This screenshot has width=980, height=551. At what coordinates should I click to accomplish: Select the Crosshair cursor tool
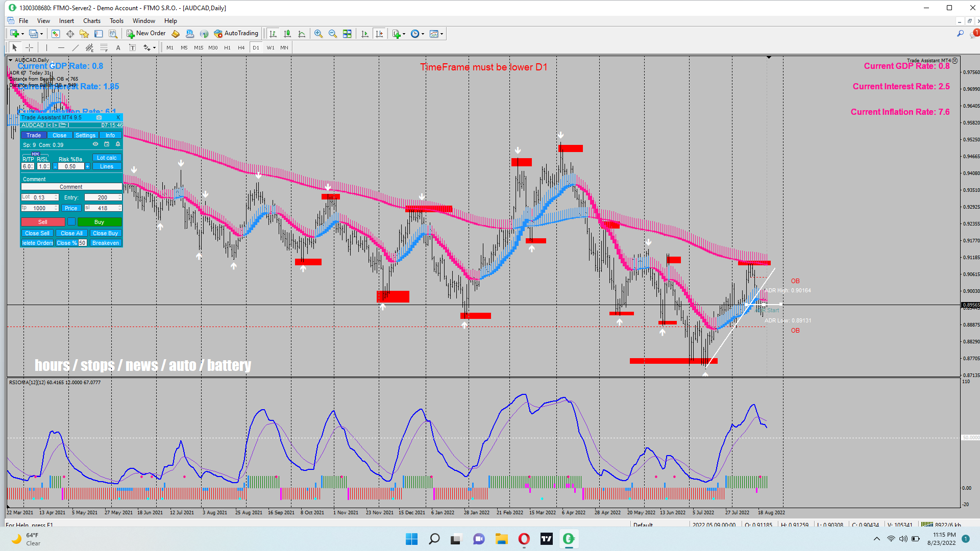(x=30, y=47)
